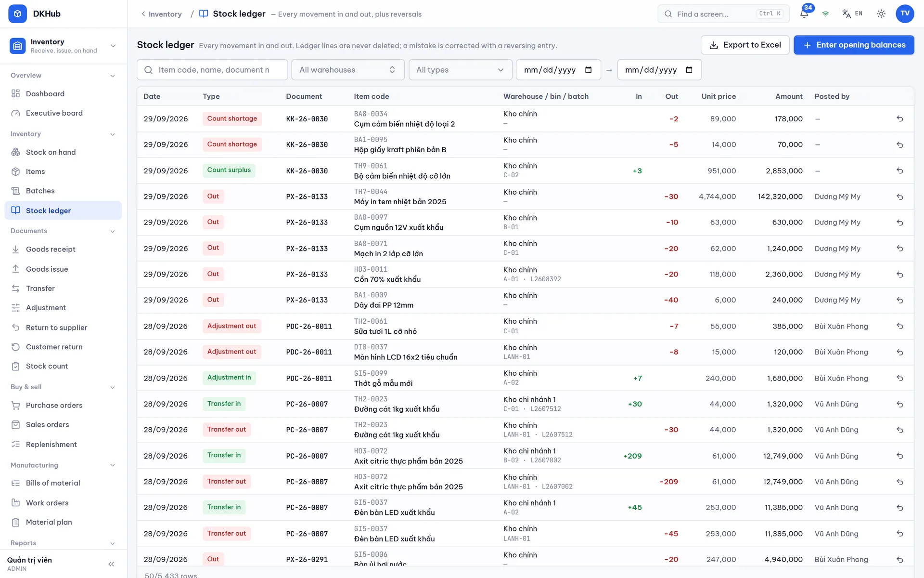Open the TV user avatar
This screenshot has width=924, height=578.
905,13
